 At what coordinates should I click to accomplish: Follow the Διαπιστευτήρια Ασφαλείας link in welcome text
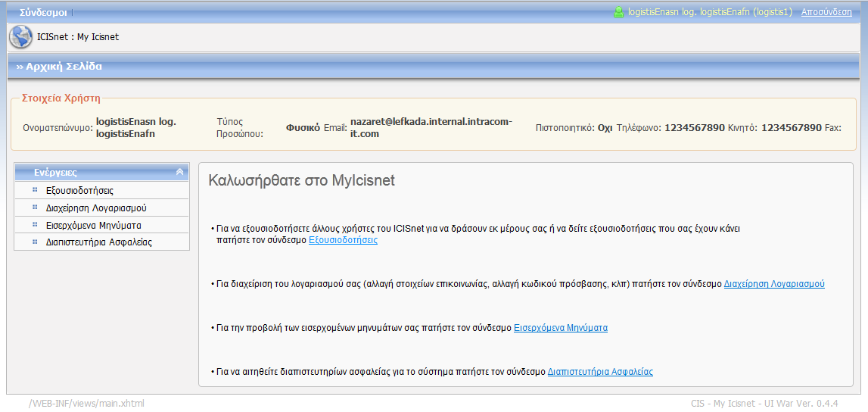point(600,372)
